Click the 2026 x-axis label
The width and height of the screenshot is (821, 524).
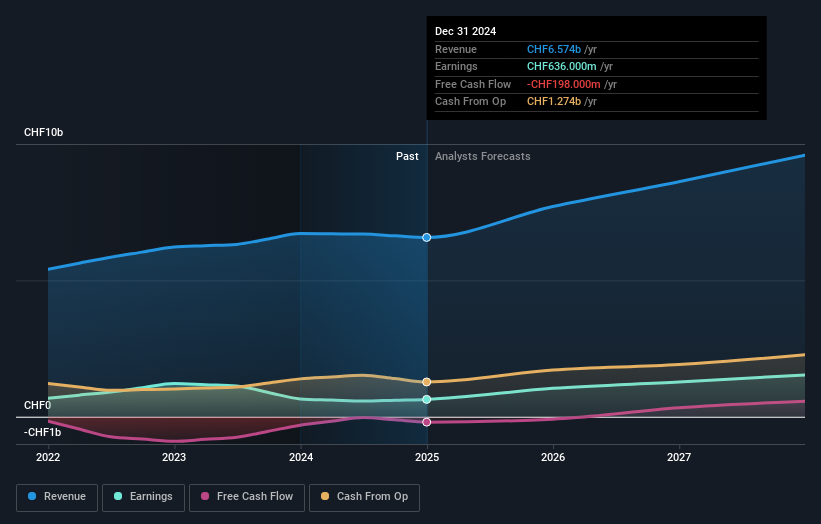[x=553, y=457]
